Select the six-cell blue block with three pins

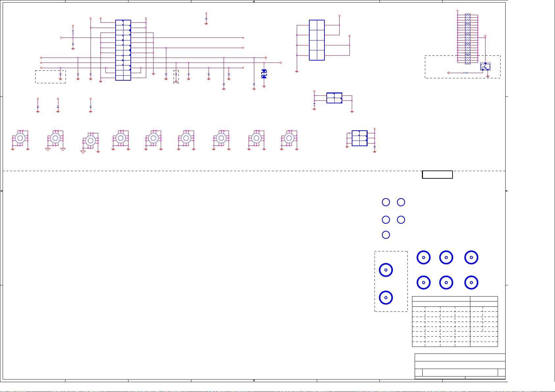tap(360, 138)
